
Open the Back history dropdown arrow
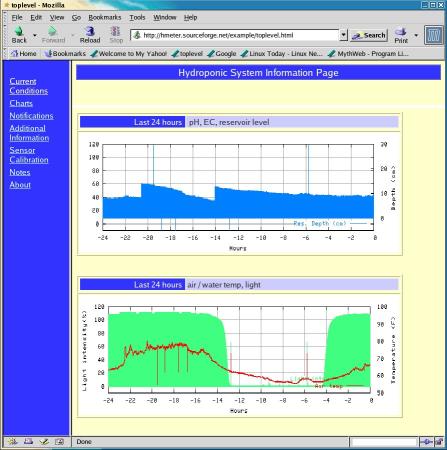point(34,35)
